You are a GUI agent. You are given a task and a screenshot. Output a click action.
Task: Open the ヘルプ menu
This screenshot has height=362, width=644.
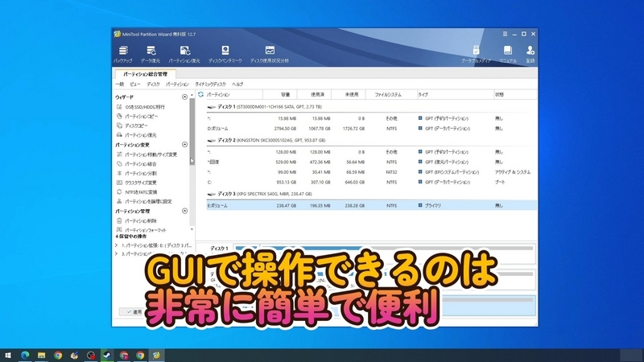click(237, 84)
